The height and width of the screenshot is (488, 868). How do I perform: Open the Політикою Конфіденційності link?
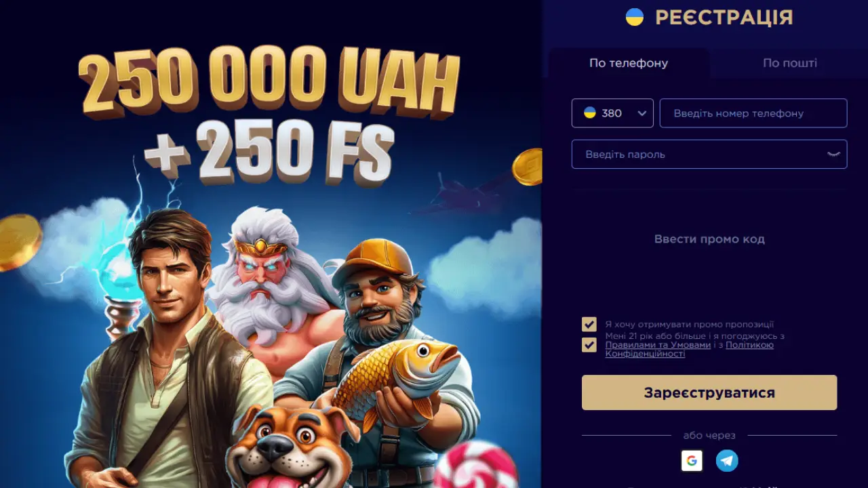(690, 349)
